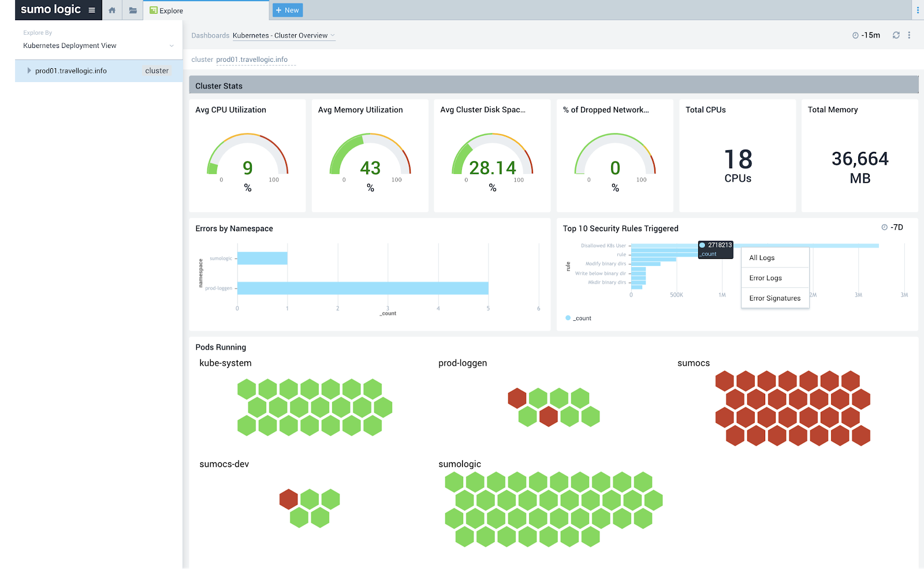This screenshot has width=924, height=586.
Task: Open the top-right kebab menu in the tab bar
Action: click(x=918, y=10)
